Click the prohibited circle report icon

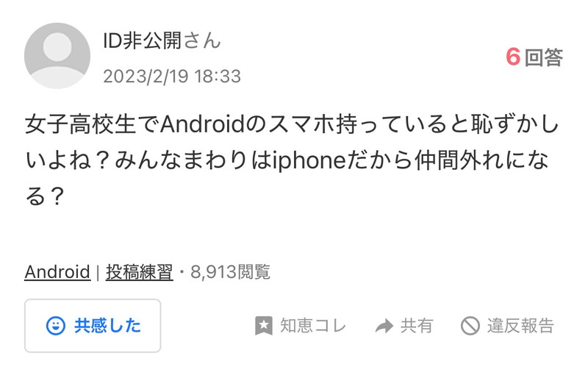[x=470, y=325]
